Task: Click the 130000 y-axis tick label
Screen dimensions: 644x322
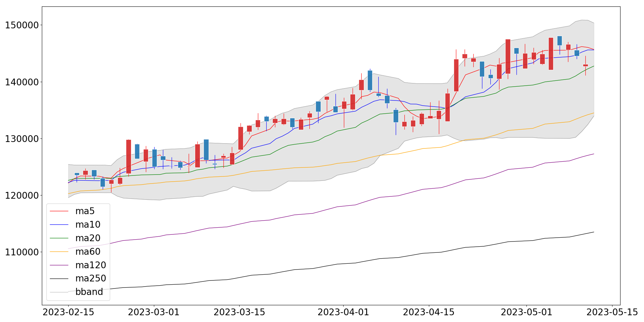Action: (x=22, y=139)
